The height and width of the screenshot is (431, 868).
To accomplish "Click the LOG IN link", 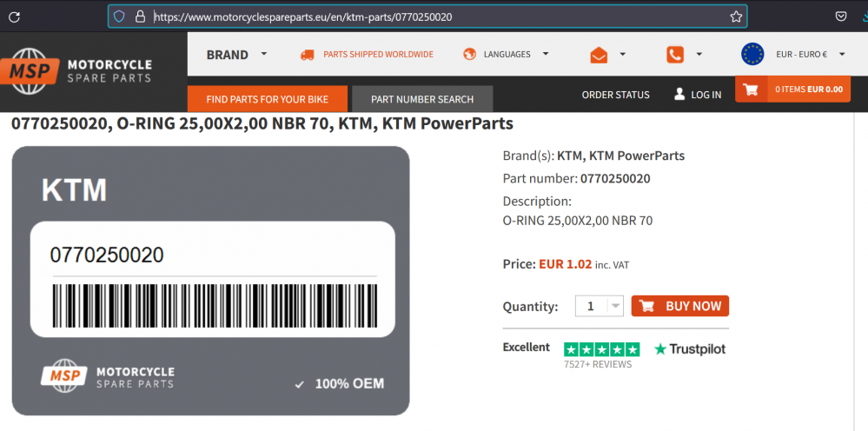I will [x=698, y=95].
